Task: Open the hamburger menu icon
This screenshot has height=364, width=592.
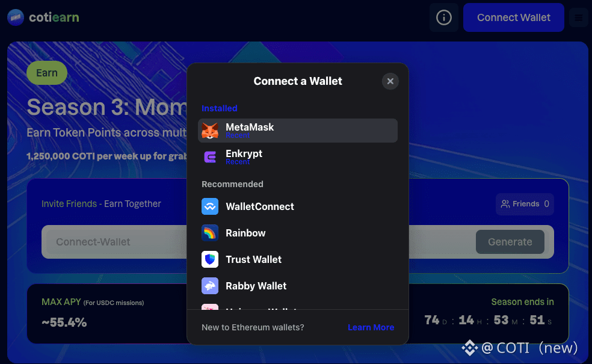Action: pyautogui.click(x=578, y=17)
